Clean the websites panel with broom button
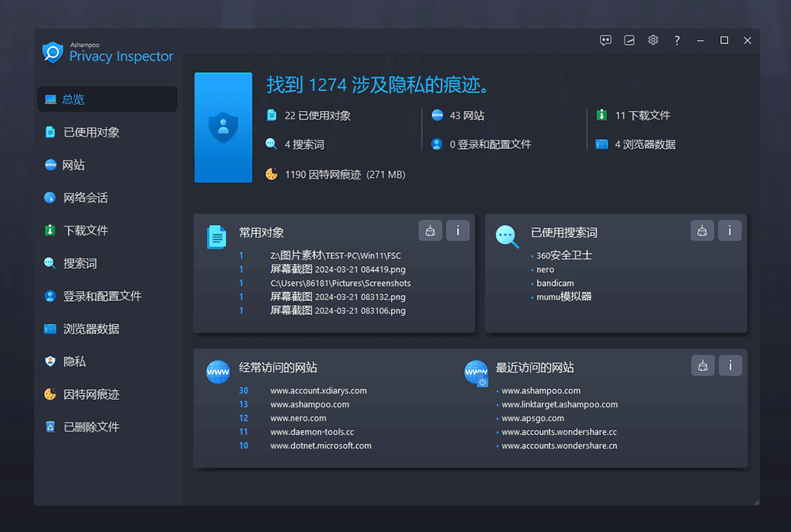Viewport: 791px width, 532px height. point(703,366)
